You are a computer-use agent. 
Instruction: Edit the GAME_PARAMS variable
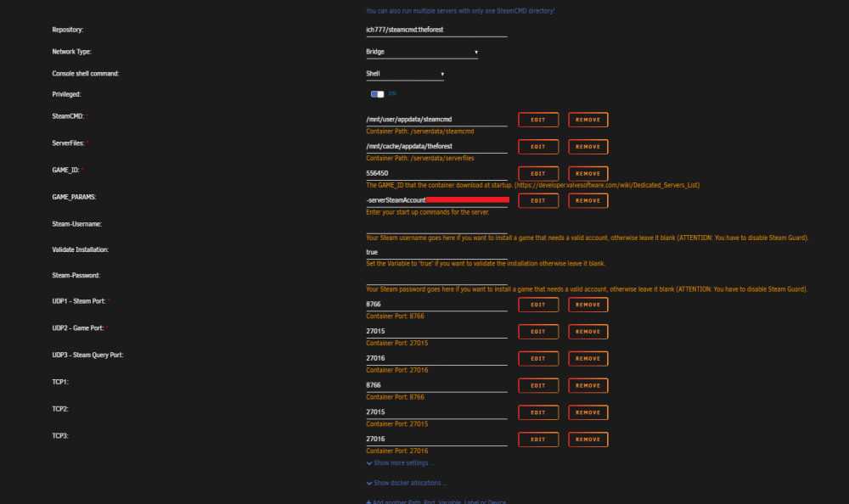click(x=538, y=201)
